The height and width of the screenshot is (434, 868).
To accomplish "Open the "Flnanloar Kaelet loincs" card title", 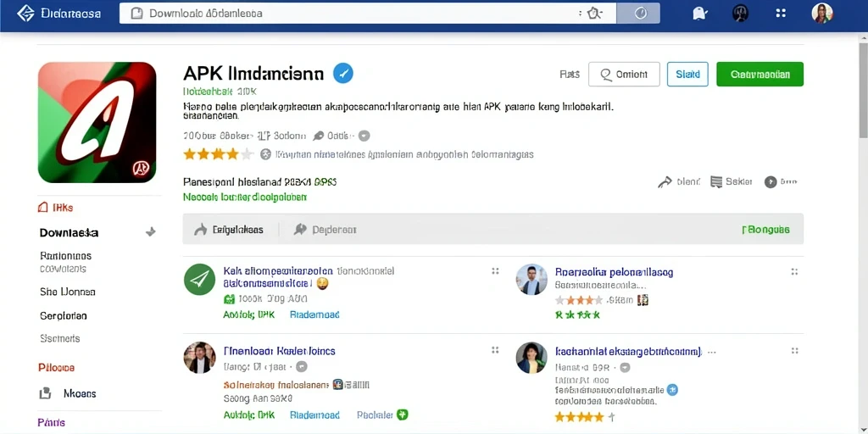I will pyautogui.click(x=280, y=351).
